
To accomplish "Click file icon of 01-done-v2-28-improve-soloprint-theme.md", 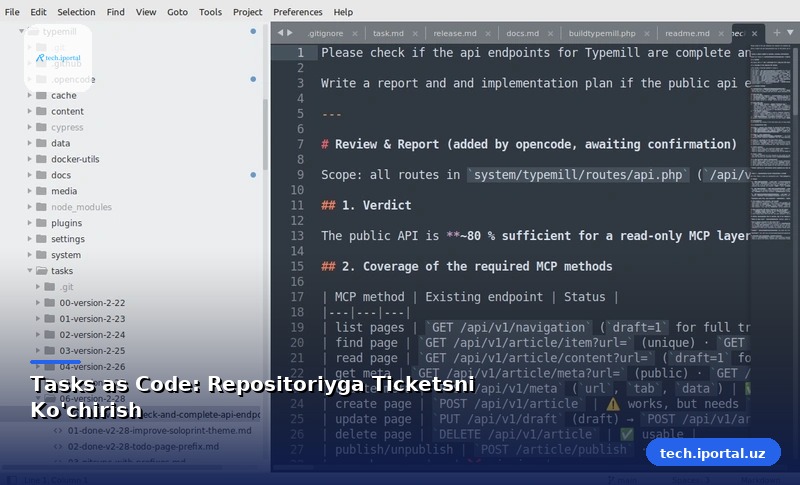I will [x=58, y=430].
